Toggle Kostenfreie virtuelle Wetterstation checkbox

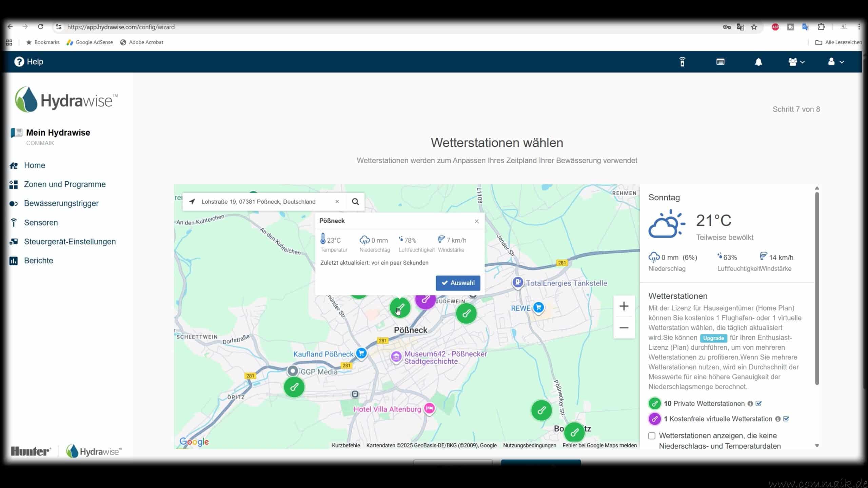[x=786, y=419]
